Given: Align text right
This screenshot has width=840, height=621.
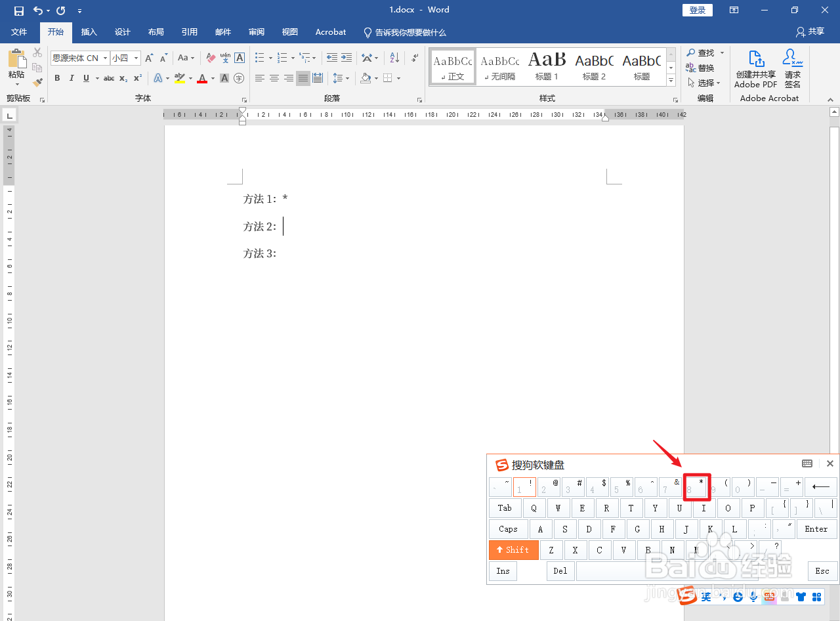Looking at the screenshot, I should (x=289, y=78).
